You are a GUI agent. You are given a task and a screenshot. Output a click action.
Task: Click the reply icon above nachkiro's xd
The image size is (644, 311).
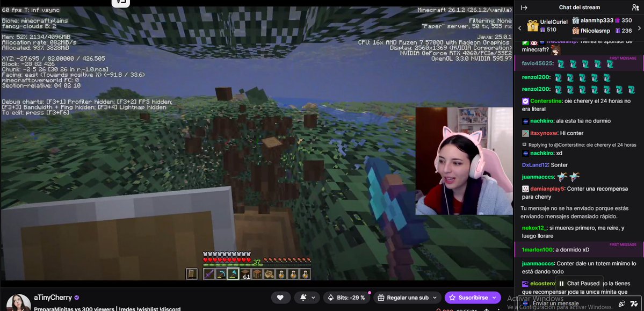[x=524, y=144]
